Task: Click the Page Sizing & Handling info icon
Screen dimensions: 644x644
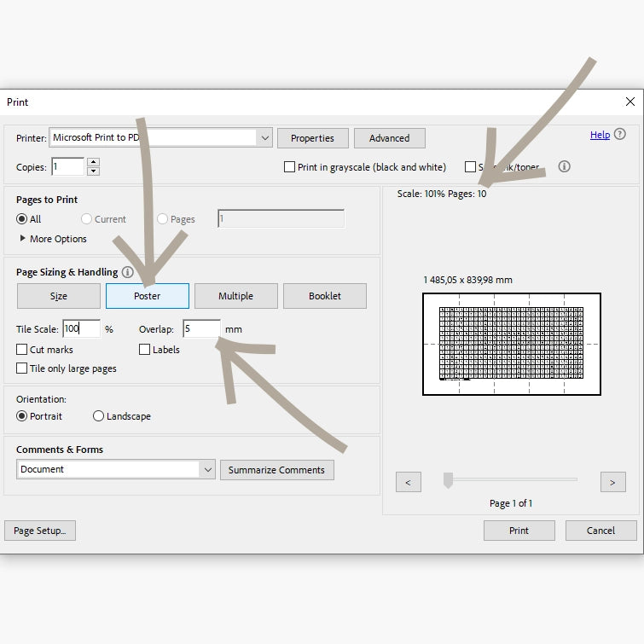Action: (128, 272)
